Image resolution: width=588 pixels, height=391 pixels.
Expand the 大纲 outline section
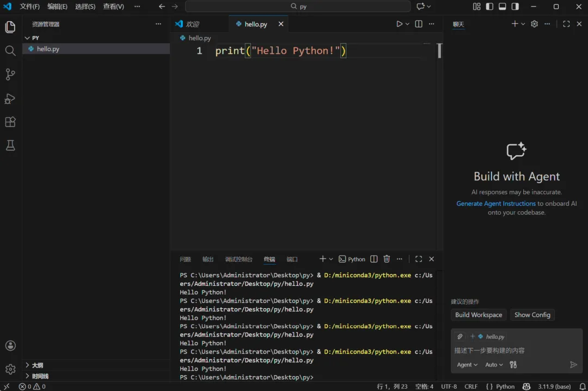point(37,365)
